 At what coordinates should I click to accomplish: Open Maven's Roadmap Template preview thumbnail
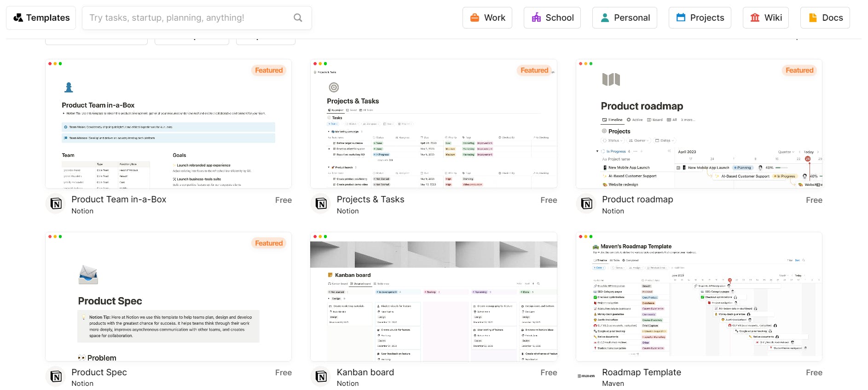click(x=699, y=297)
